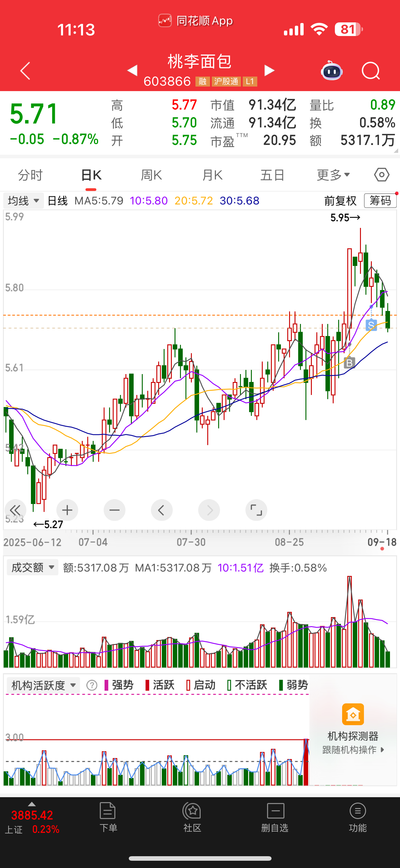Open the 均线 indicator dropdown
Image resolution: width=400 pixels, height=868 pixels.
[x=23, y=201]
